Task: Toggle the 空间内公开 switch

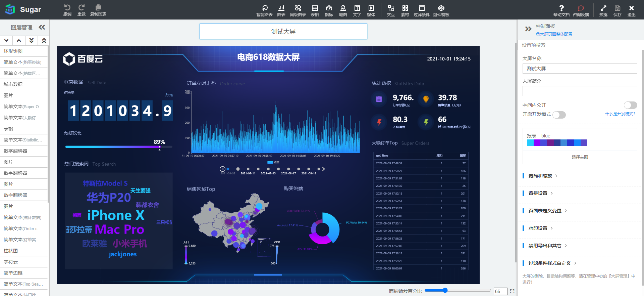Action: coord(630,105)
